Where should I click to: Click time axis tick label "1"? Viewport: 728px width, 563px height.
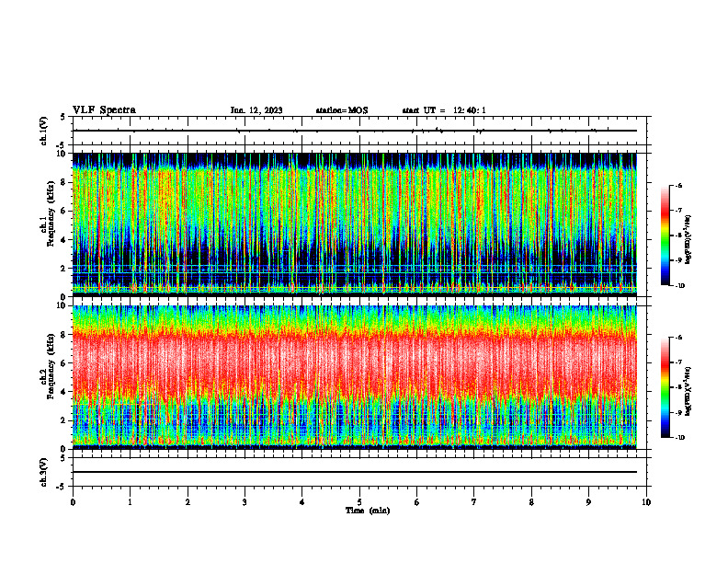coord(130,502)
